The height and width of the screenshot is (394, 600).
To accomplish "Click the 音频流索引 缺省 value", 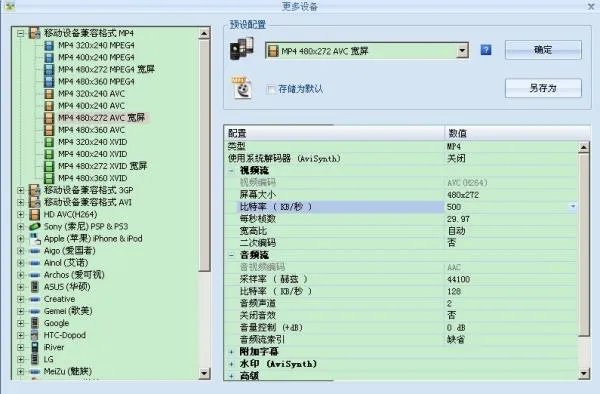I will pos(456,340).
